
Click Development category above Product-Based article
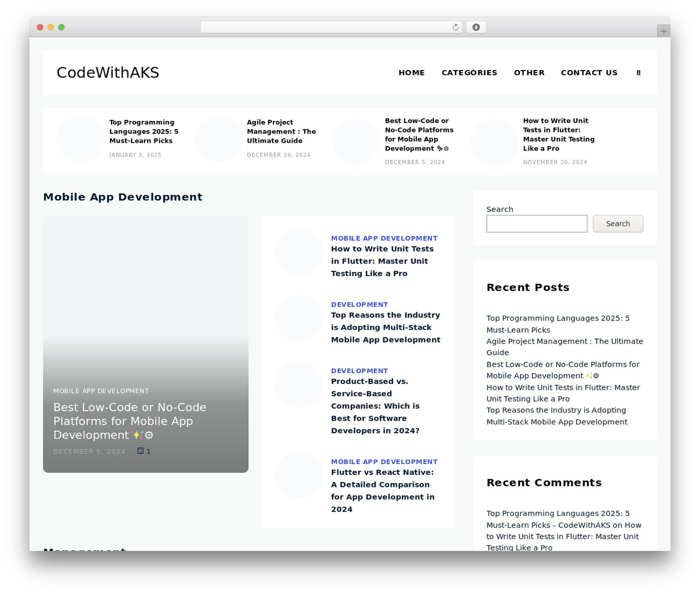click(359, 371)
